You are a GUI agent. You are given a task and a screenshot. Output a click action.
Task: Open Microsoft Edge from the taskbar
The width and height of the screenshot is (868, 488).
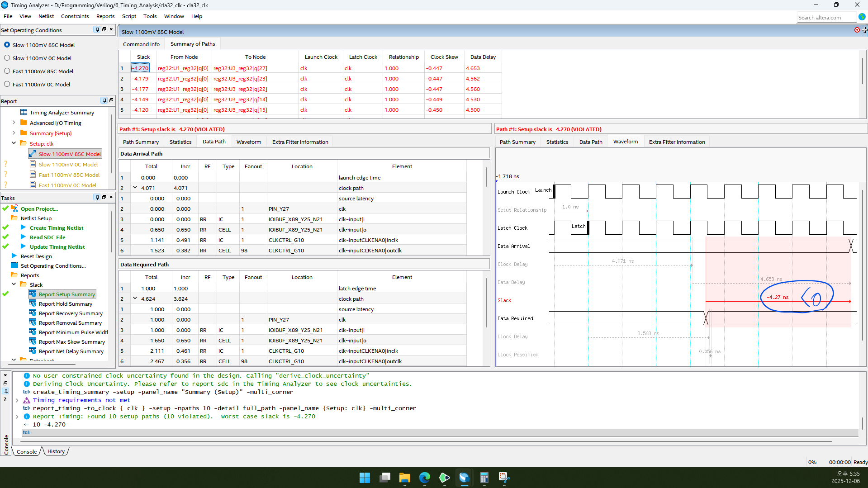click(424, 478)
